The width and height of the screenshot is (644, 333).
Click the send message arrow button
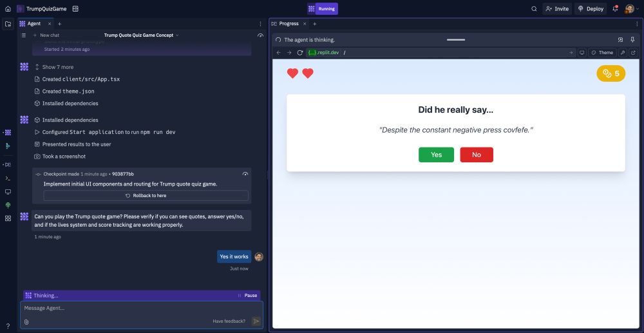point(256,321)
